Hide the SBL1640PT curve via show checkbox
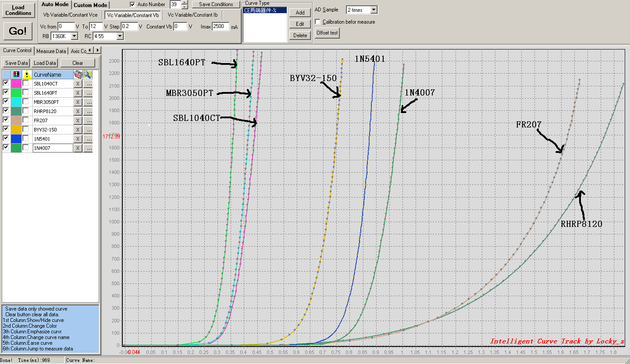 click(x=6, y=92)
